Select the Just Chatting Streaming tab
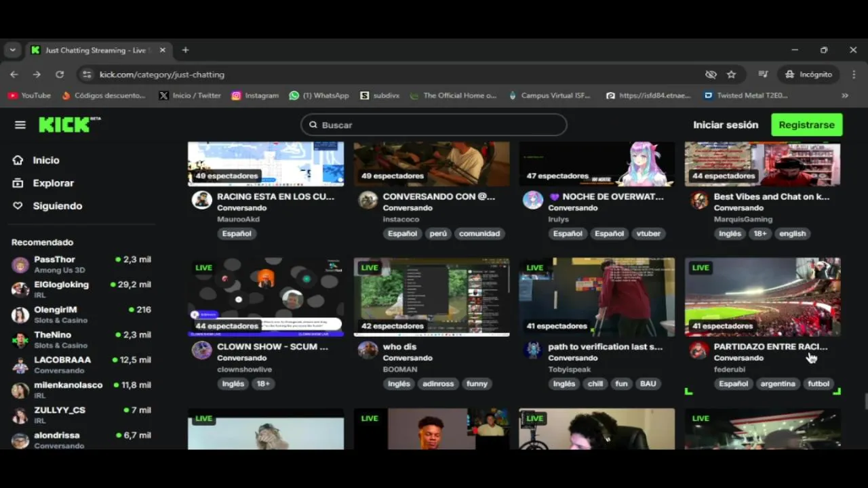 click(x=95, y=50)
